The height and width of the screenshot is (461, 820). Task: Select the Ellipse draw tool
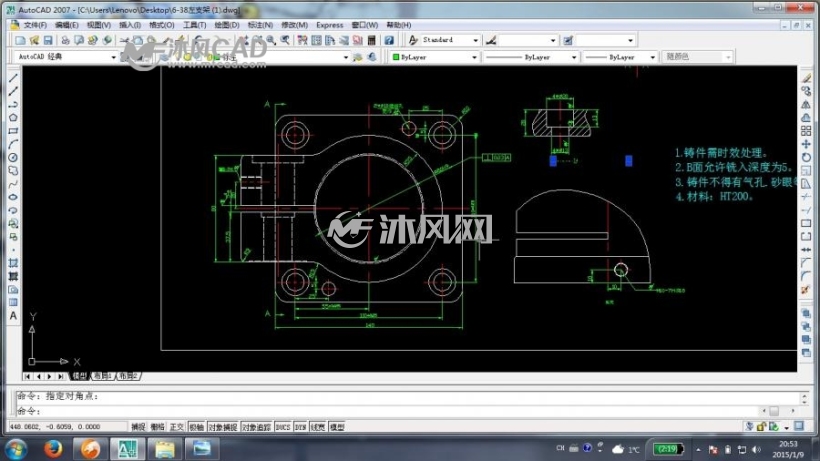coord(14,197)
